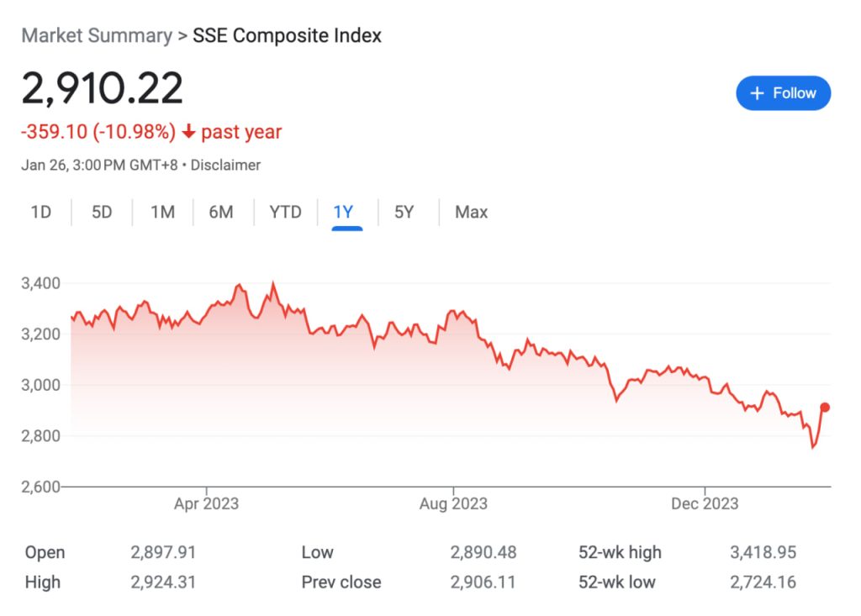The height and width of the screenshot is (616, 861).
Task: Open the Market Summary breadcrumb link
Action: point(96,36)
